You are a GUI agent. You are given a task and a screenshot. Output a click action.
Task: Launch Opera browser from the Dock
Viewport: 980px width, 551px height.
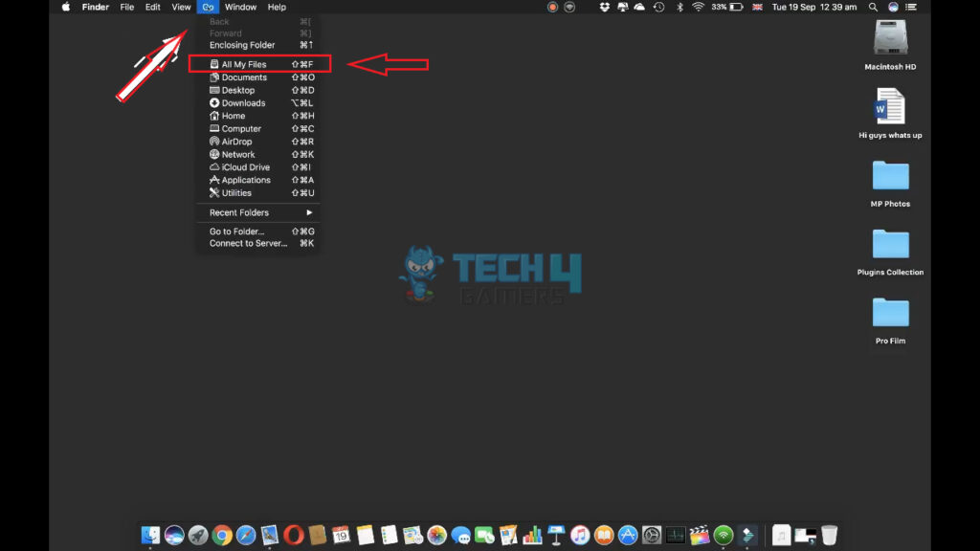291,536
